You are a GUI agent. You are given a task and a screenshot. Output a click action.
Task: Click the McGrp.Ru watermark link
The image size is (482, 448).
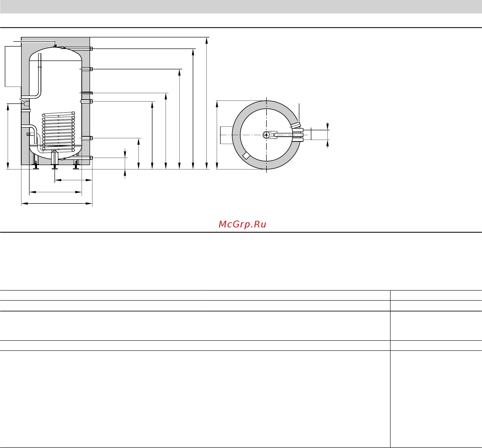tap(242, 225)
